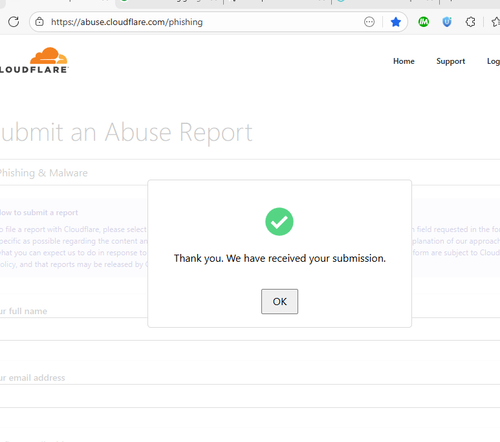The height and width of the screenshot is (442, 500).
Task: Click the address bar URL
Action: coord(127,22)
